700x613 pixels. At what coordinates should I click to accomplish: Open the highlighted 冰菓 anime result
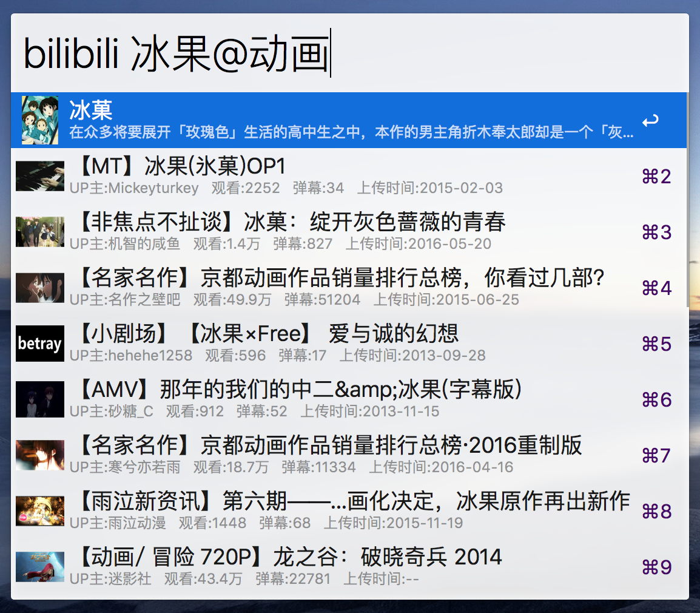[349, 120]
